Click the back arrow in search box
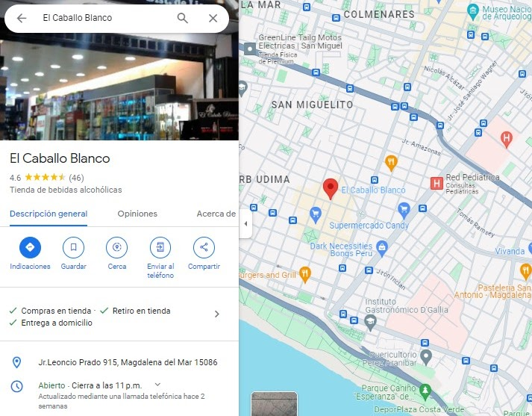Viewport: 532px width, 416px height. click(x=22, y=18)
